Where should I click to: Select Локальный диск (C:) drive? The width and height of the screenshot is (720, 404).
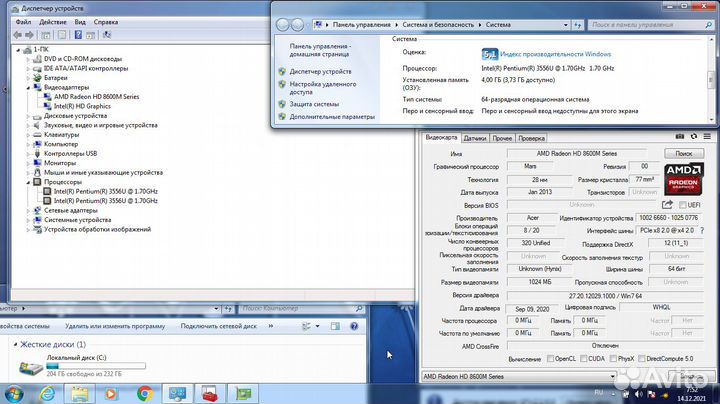point(83,367)
